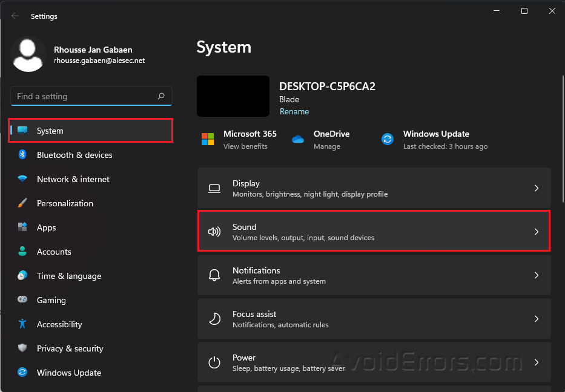565x392 pixels.
Task: Go back using the back arrow
Action: (15, 16)
